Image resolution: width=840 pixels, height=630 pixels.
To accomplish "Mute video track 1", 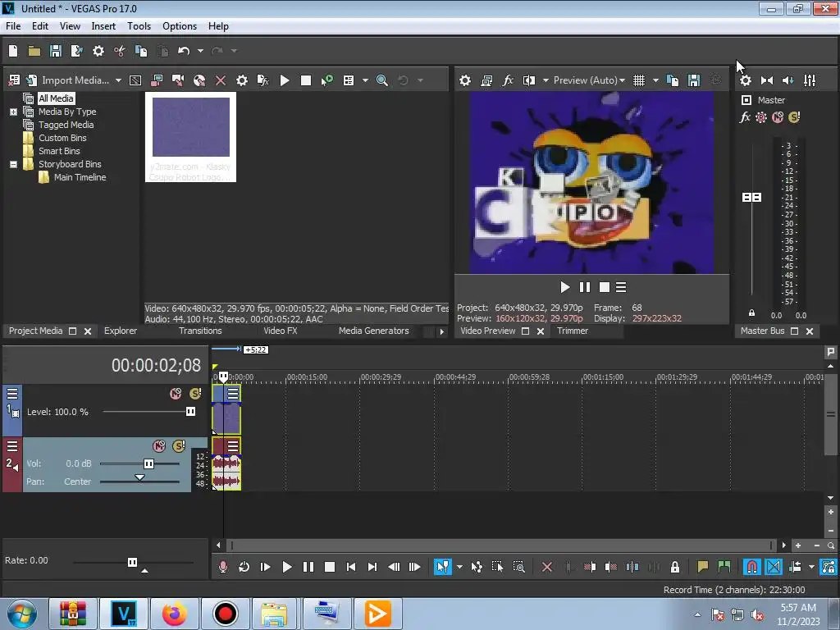I will click(x=176, y=394).
